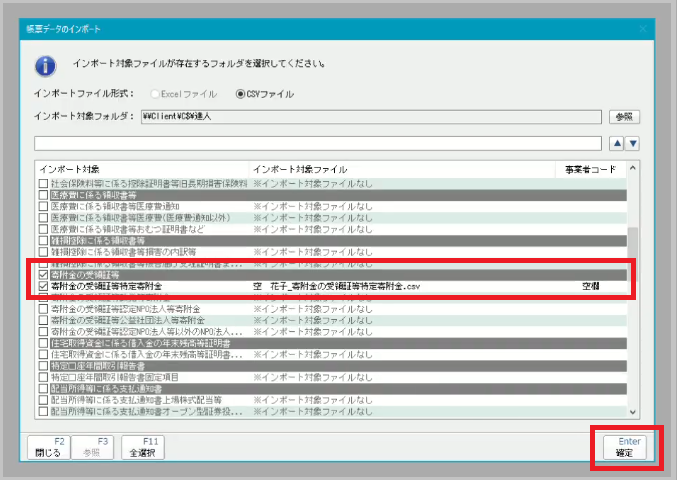This screenshot has height=480, width=677.
Task: Click ※インポート対象ファイルなし in 公益社団法人等寄附金 row
Action: (313, 320)
